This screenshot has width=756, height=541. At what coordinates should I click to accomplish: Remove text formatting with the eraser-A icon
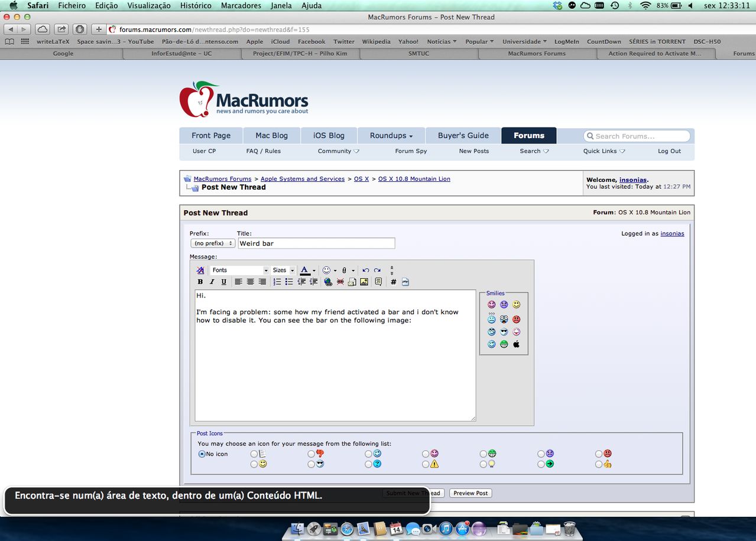pos(200,270)
